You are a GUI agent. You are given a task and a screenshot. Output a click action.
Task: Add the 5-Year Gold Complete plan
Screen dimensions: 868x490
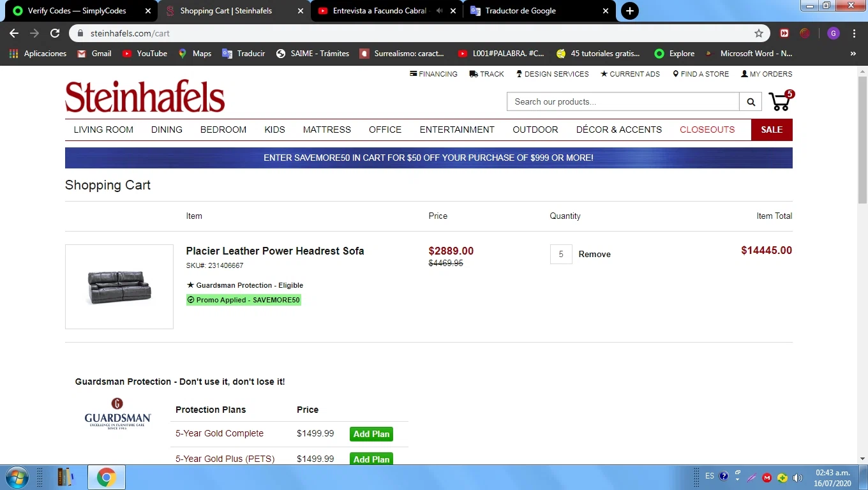pyautogui.click(x=371, y=434)
